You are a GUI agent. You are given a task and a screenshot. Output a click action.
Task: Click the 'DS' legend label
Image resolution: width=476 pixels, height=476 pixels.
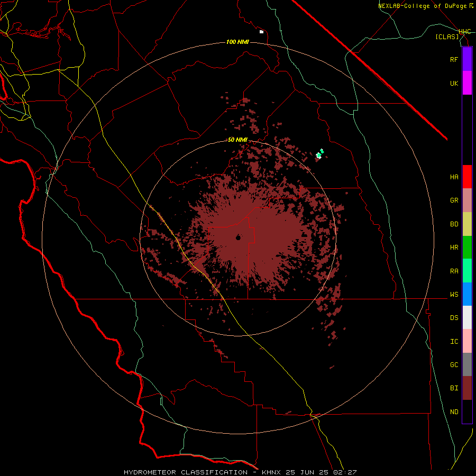454,318
